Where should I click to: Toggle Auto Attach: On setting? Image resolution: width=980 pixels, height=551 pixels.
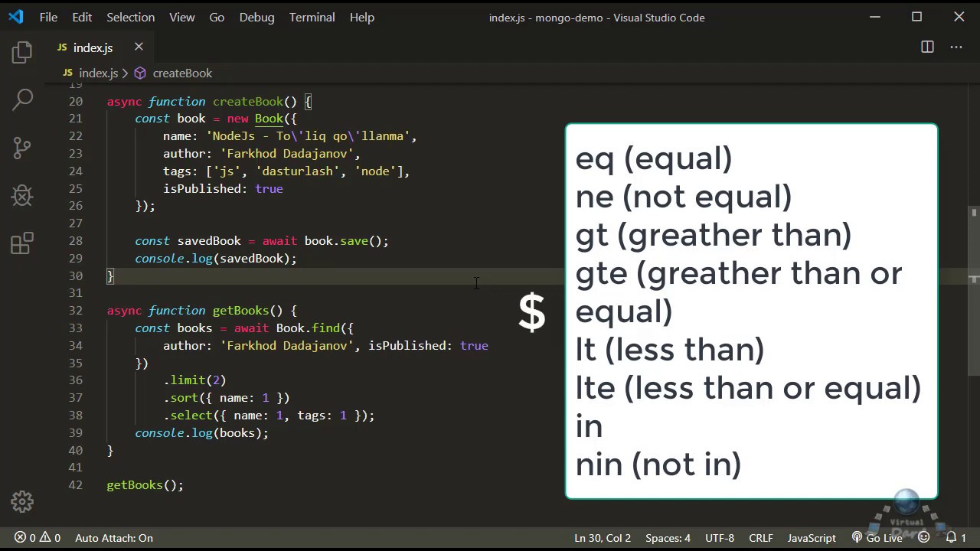click(114, 538)
